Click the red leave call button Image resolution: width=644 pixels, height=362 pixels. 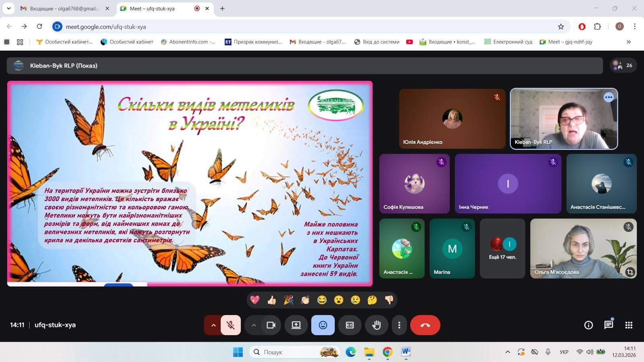click(x=425, y=325)
